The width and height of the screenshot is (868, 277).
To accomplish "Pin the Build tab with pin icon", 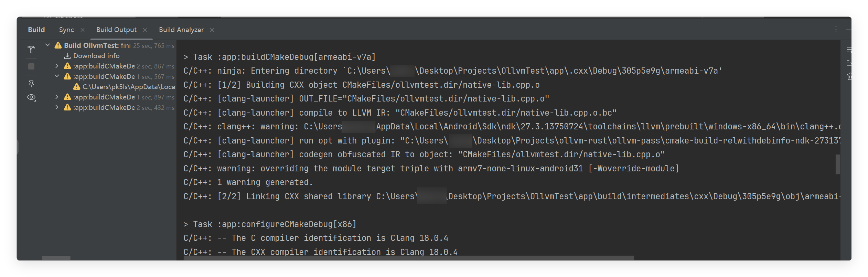I will coord(31,83).
